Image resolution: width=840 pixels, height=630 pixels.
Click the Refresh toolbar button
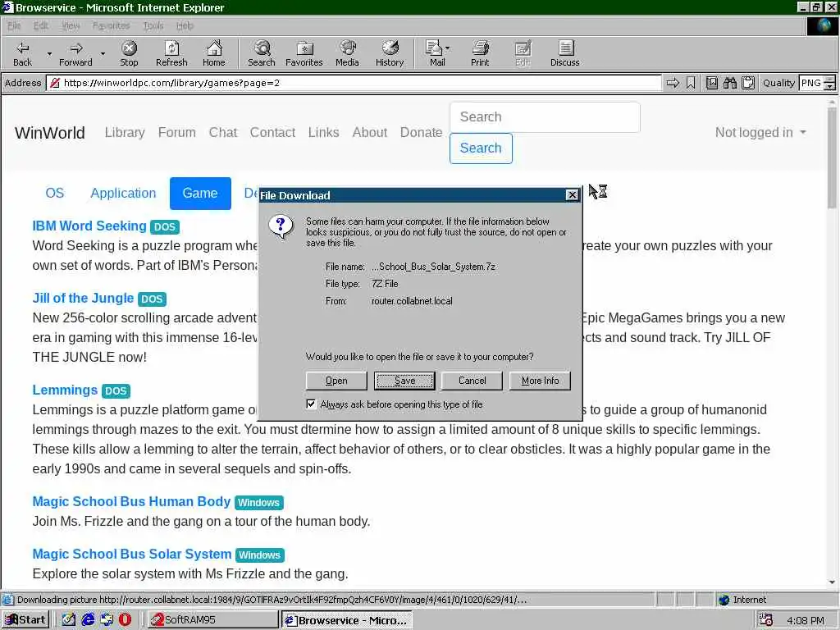(171, 53)
